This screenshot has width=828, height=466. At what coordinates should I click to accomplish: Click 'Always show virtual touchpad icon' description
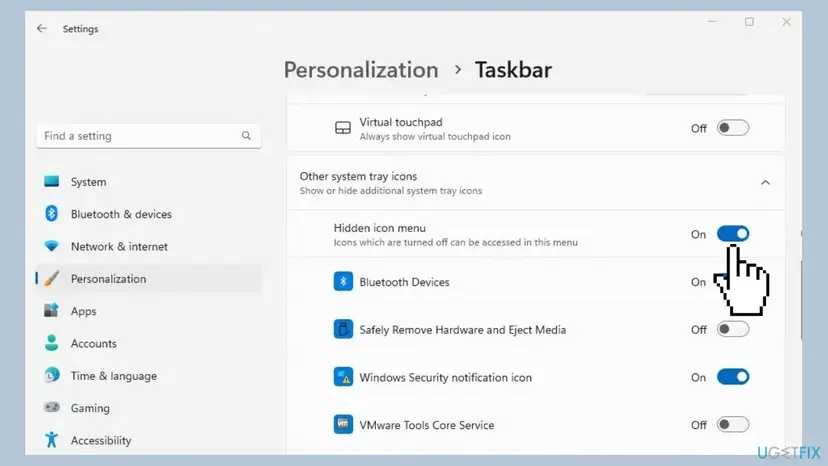(435, 136)
